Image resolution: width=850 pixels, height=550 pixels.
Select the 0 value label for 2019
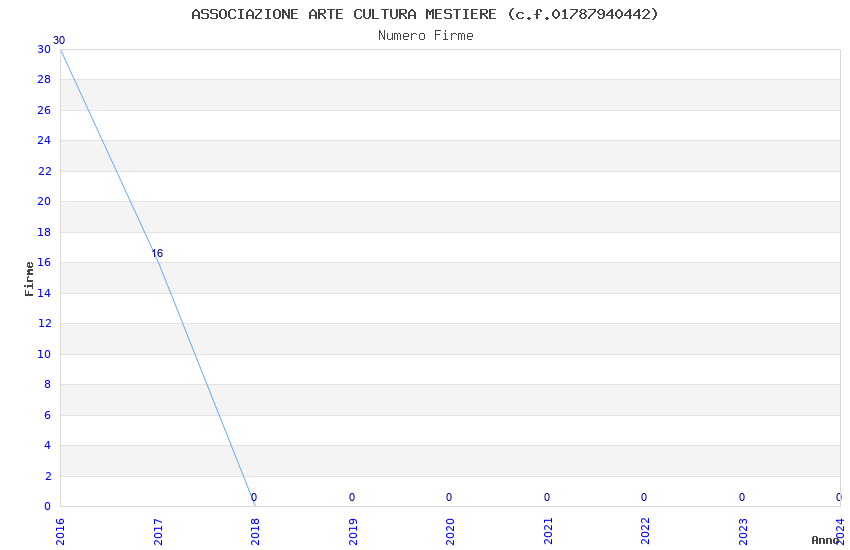(352, 497)
